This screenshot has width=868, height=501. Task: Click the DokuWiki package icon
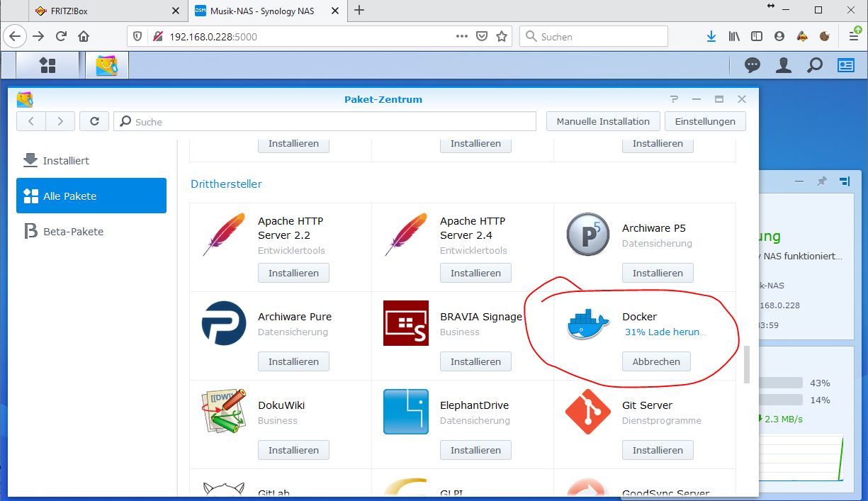point(223,412)
